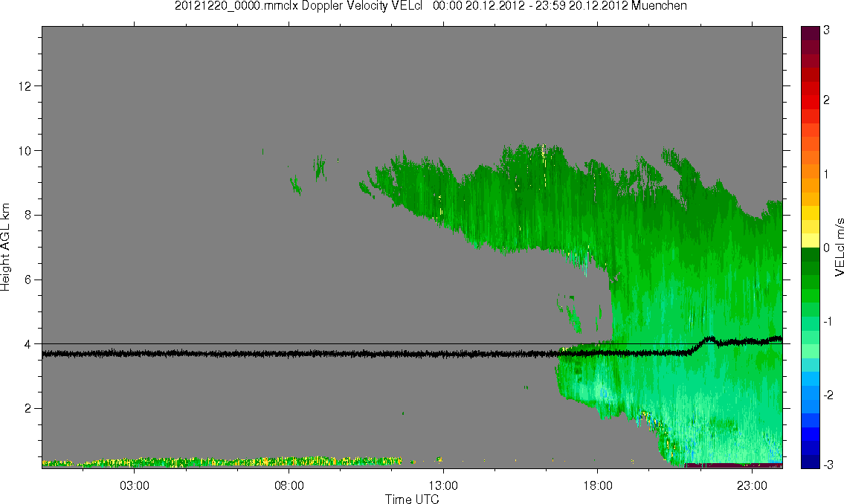The width and height of the screenshot is (844, 504).
Task: Click height label '6' on y-axis
Action: [28, 280]
